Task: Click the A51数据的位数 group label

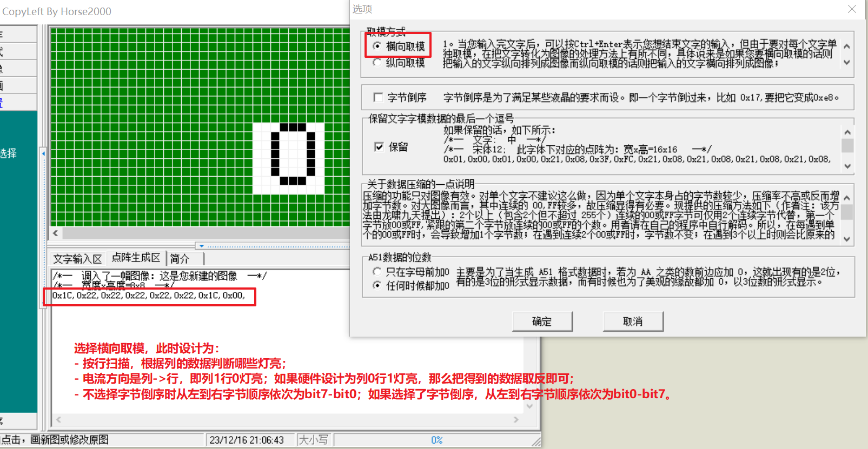Action: tap(400, 257)
